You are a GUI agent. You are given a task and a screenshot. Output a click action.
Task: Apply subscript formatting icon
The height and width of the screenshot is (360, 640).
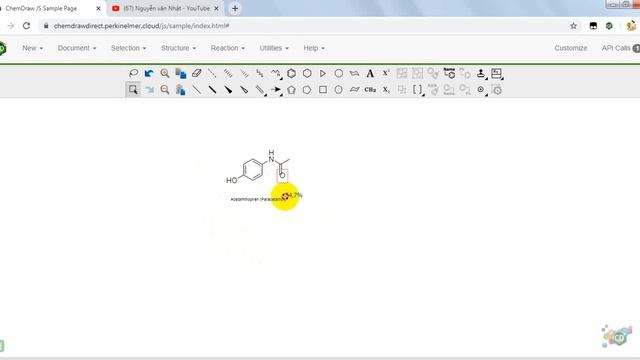click(x=386, y=90)
